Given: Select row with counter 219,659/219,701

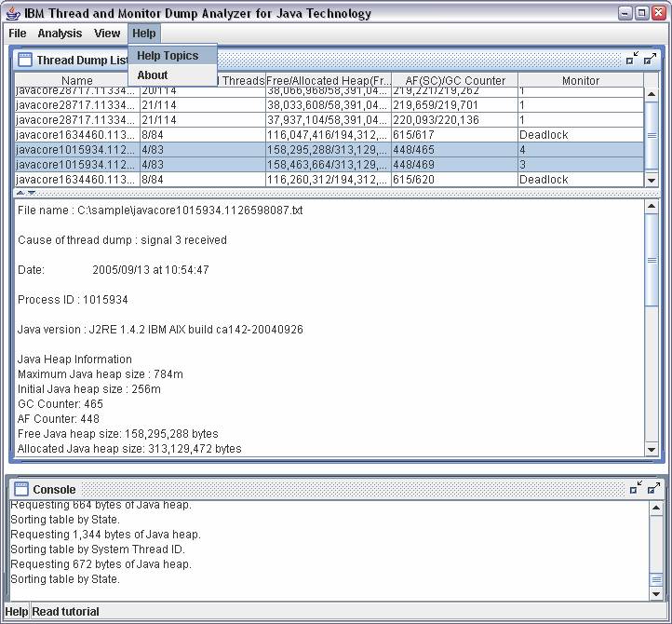Looking at the screenshot, I should 329,105.
